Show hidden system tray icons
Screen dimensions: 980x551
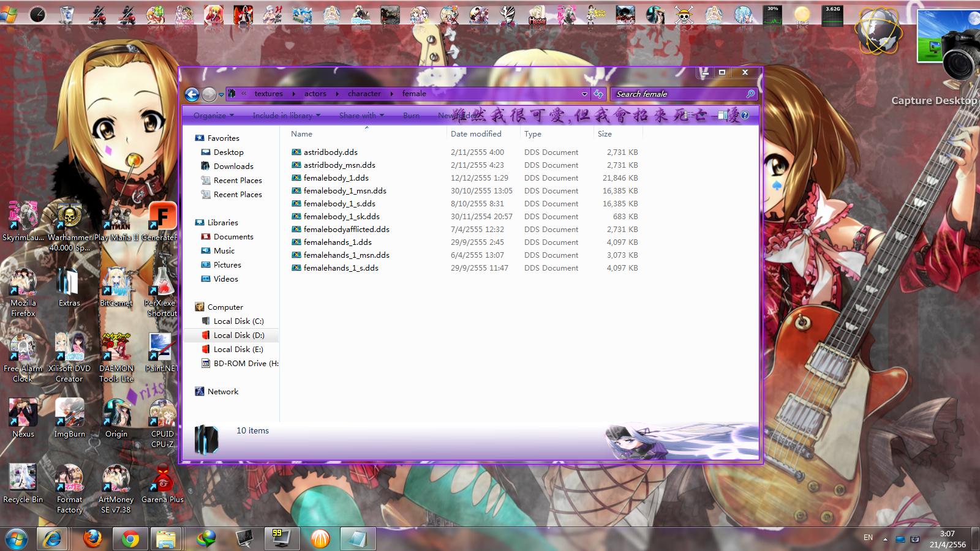pyautogui.click(x=884, y=539)
